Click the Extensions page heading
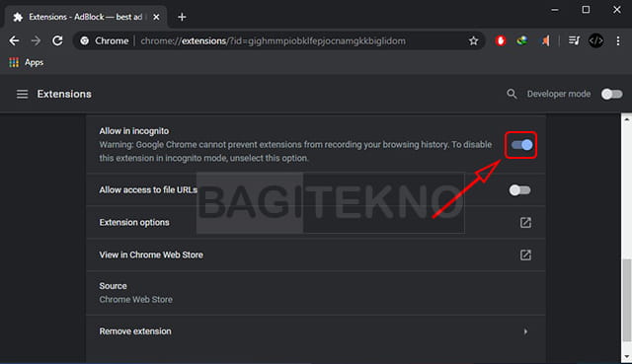This screenshot has width=632, height=364. click(64, 94)
